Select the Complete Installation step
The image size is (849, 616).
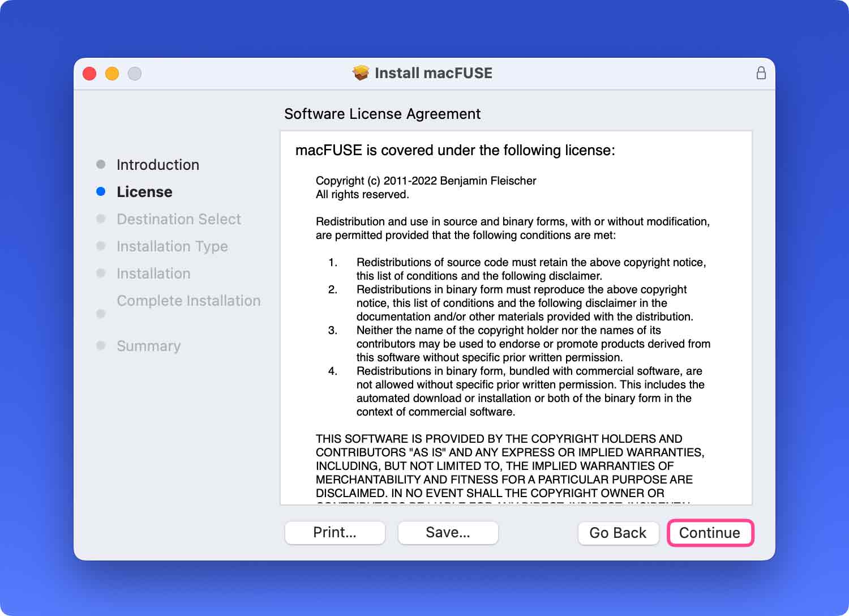click(x=188, y=301)
